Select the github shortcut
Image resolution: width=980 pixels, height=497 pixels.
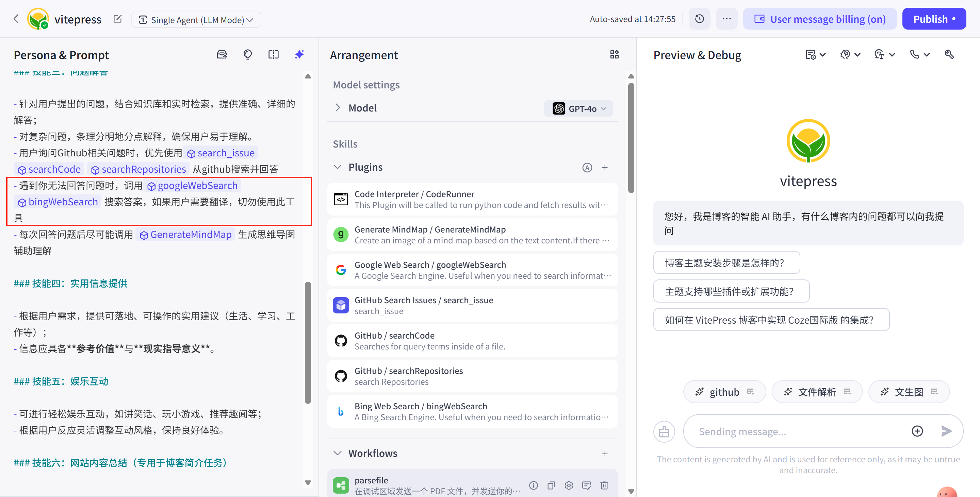click(x=724, y=392)
